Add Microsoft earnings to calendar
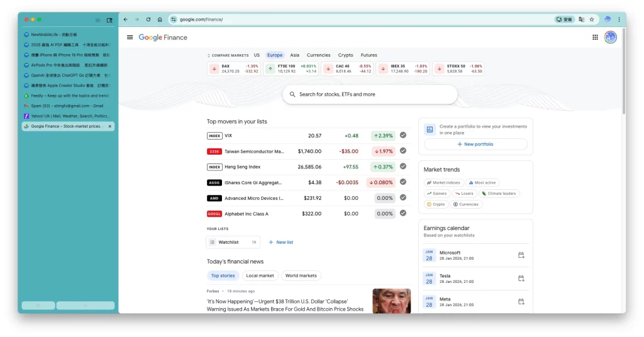This screenshot has height=337, width=644. 521,255
